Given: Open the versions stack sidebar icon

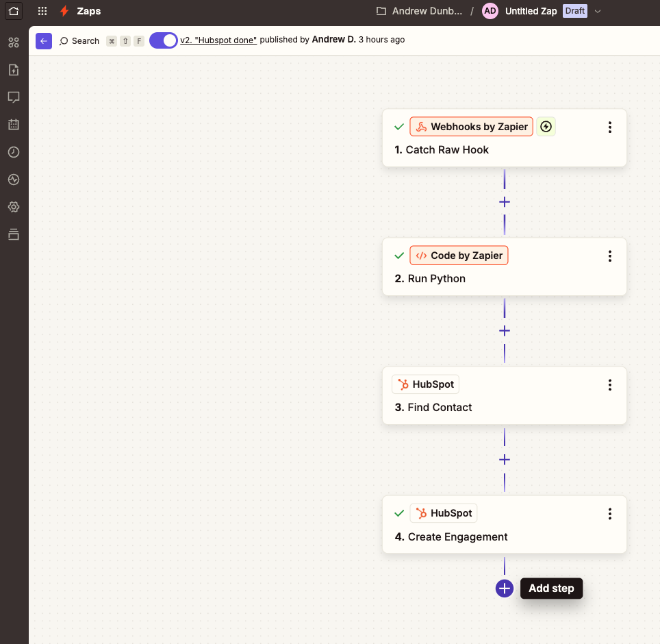Looking at the screenshot, I should coord(14,234).
